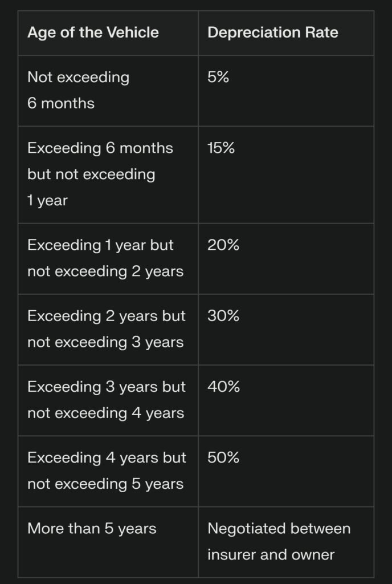Viewport: 392px width, 584px height.
Task: Select the 'Not exceeding 6 months' cell
Action: (78, 90)
